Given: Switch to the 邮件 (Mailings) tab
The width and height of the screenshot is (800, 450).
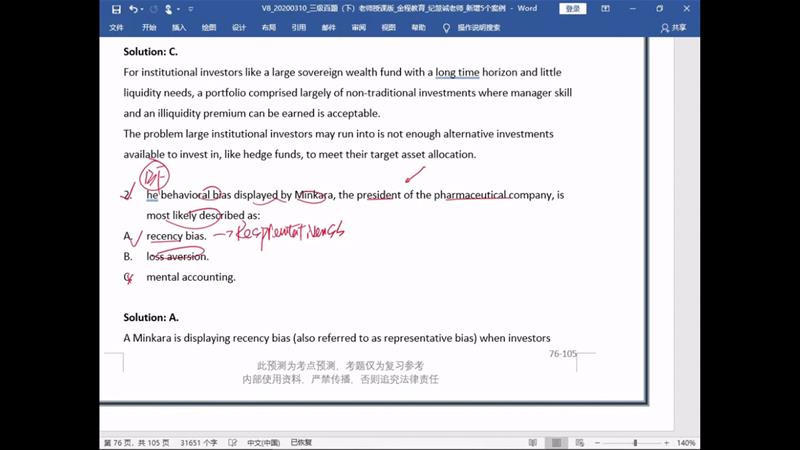Looking at the screenshot, I should tap(329, 28).
